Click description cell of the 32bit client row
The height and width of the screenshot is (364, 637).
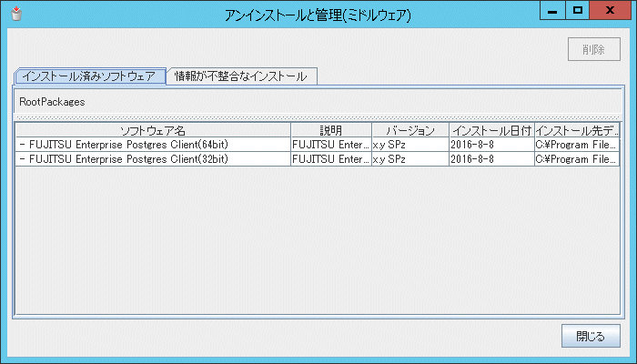tap(331, 159)
